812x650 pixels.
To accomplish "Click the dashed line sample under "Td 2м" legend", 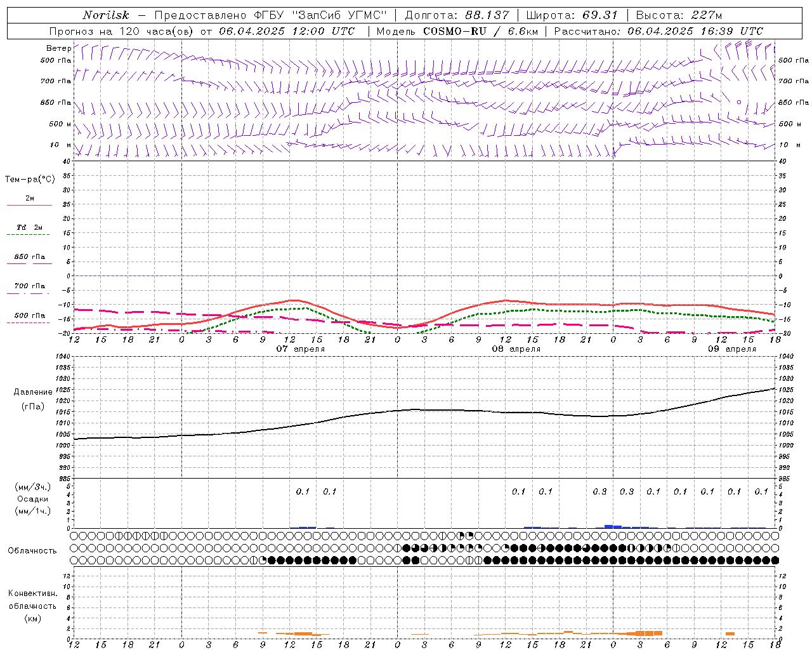I will (x=29, y=235).
